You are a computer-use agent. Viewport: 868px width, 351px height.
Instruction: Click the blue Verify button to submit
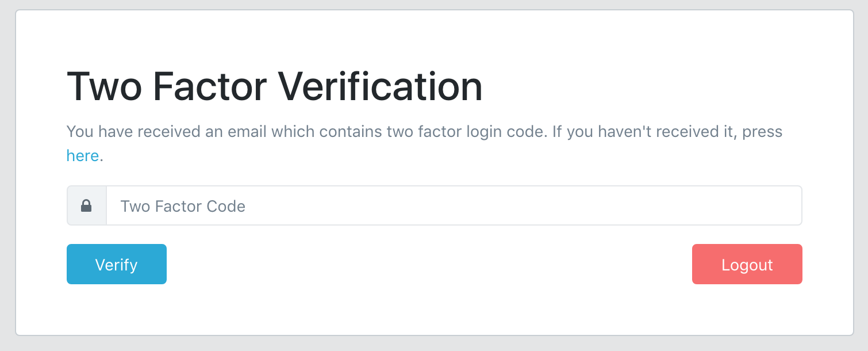pos(116,264)
